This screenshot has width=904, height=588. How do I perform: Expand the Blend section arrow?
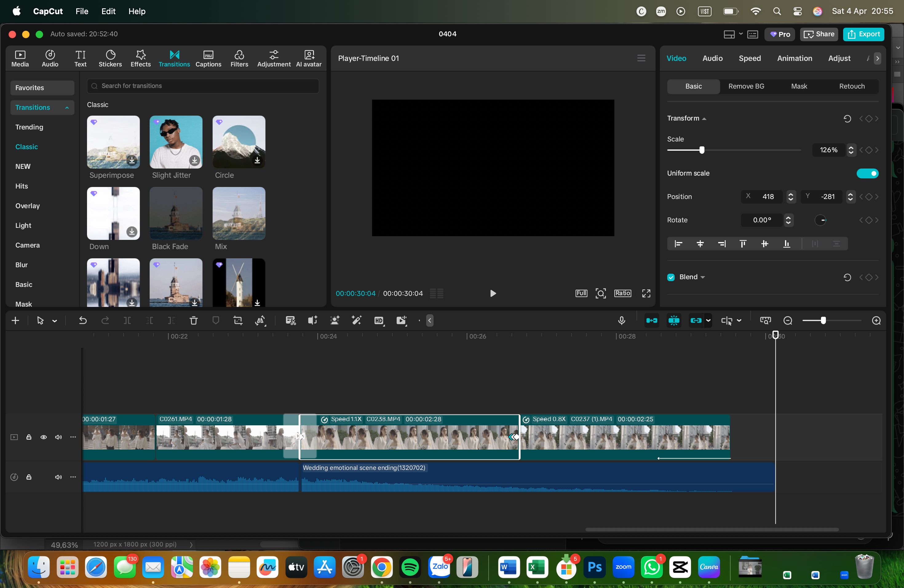[702, 277]
